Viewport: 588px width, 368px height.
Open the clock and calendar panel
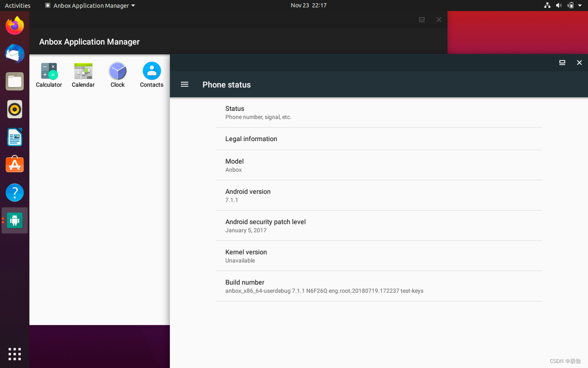(x=309, y=6)
